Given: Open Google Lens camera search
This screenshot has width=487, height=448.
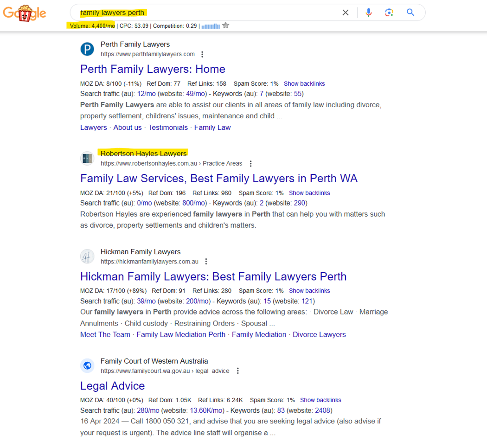Looking at the screenshot, I should click(x=390, y=13).
